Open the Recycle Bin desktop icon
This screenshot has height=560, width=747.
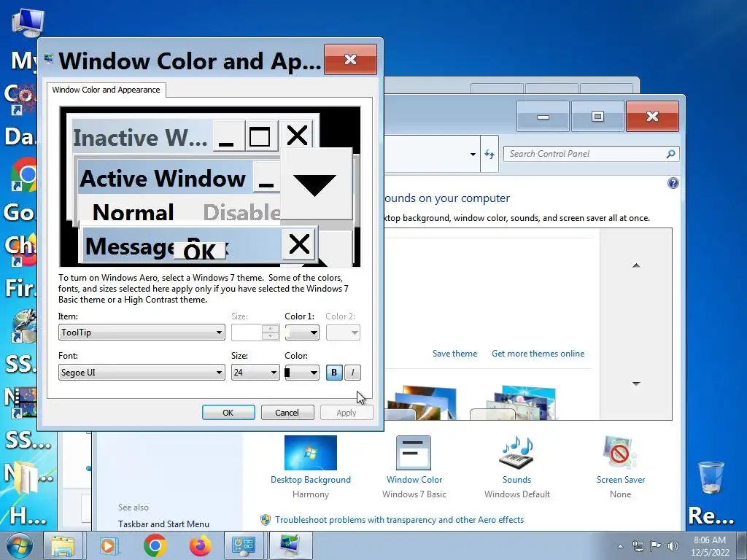(x=711, y=477)
